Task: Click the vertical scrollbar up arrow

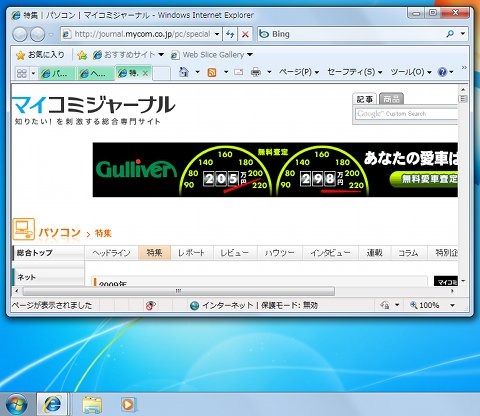Action: [463, 90]
